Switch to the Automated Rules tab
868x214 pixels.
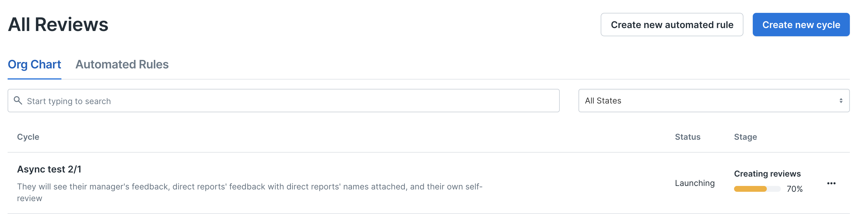tap(122, 64)
